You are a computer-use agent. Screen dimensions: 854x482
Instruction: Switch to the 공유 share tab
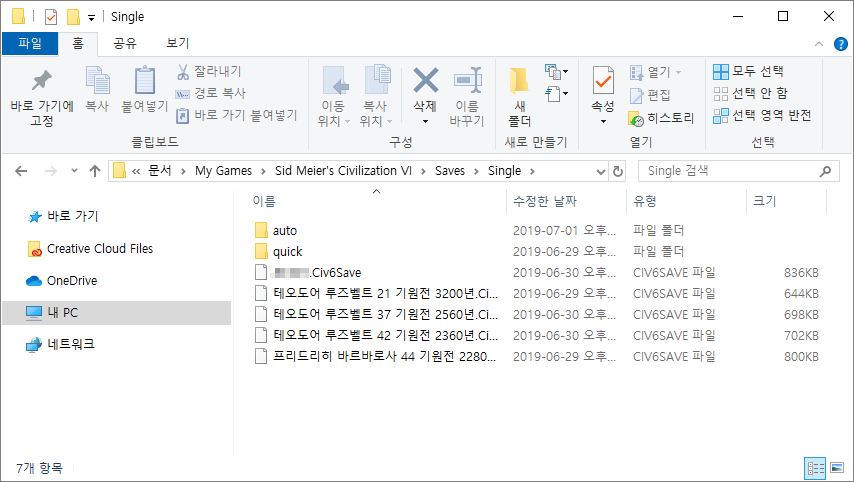click(x=125, y=44)
